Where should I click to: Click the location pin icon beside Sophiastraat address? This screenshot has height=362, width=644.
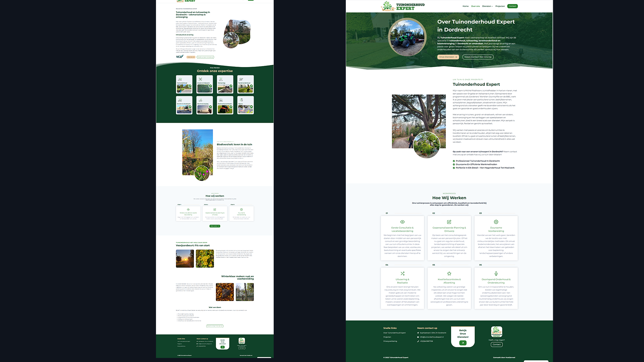pos(418,333)
